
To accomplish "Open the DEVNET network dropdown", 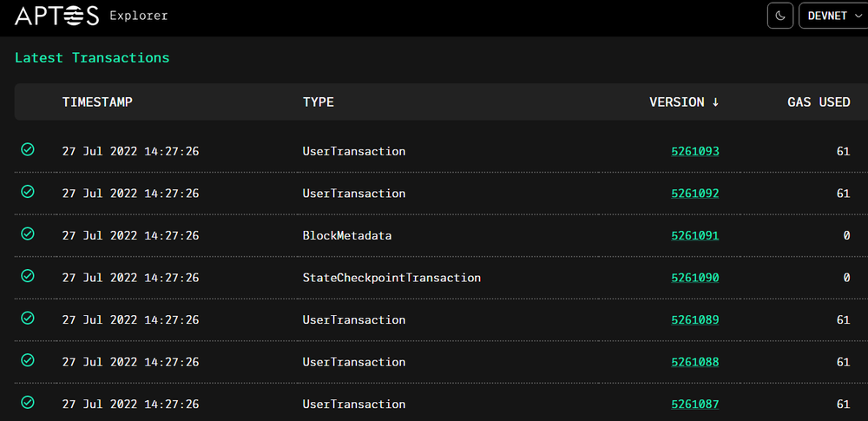I will pos(832,16).
